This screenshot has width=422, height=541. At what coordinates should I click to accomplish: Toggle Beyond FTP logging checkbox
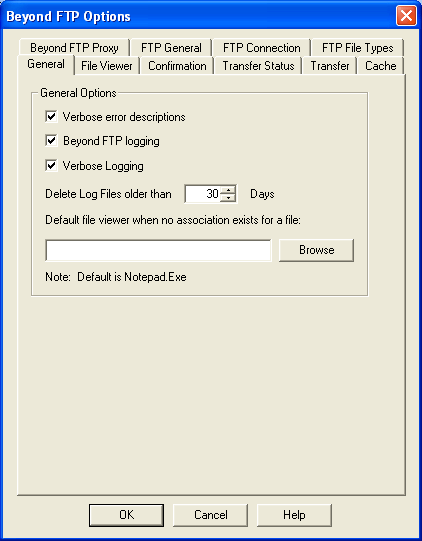[x=51, y=141]
